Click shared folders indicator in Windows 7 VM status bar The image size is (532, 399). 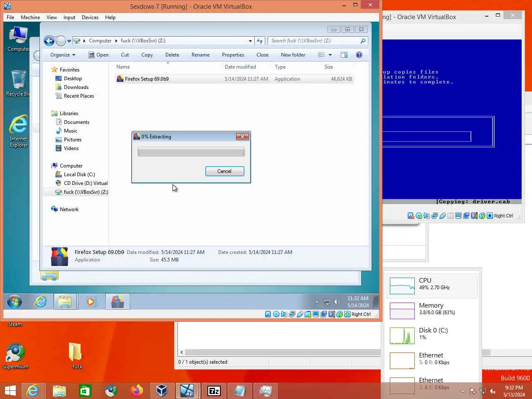tap(308, 314)
